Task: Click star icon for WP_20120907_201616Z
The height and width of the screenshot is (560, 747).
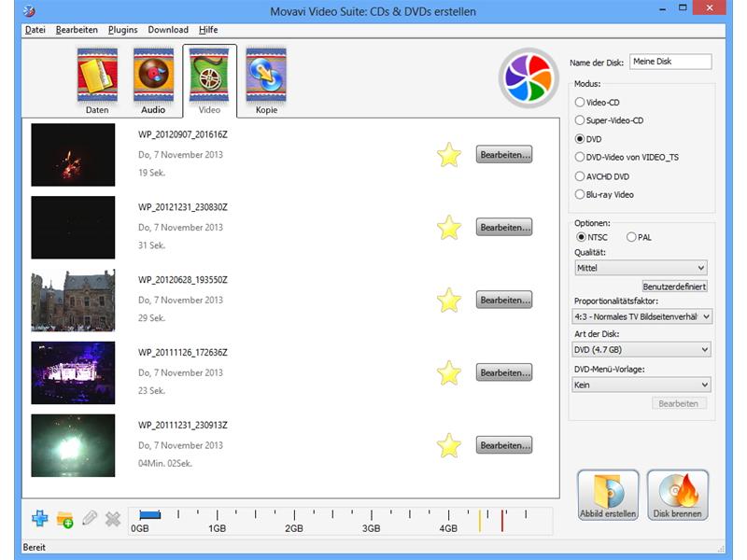Action: point(449,155)
